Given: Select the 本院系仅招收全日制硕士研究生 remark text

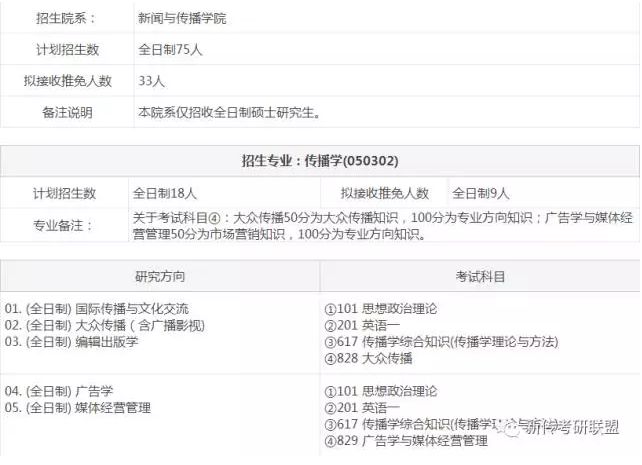Looking at the screenshot, I should pos(229,112).
